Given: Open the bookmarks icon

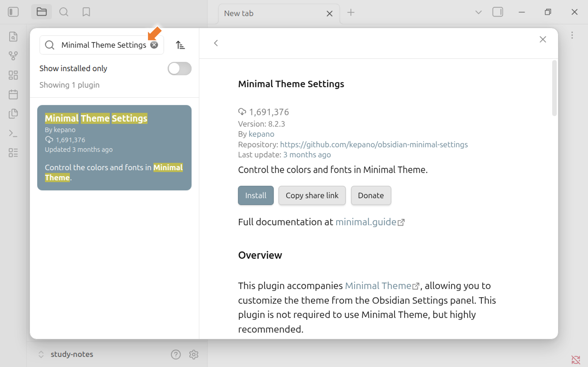Looking at the screenshot, I should tap(86, 12).
